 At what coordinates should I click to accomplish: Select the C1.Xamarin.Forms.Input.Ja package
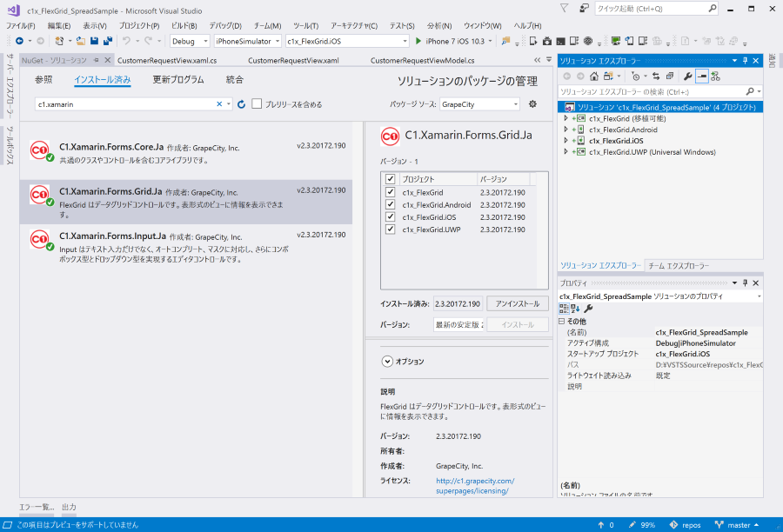[x=186, y=247]
